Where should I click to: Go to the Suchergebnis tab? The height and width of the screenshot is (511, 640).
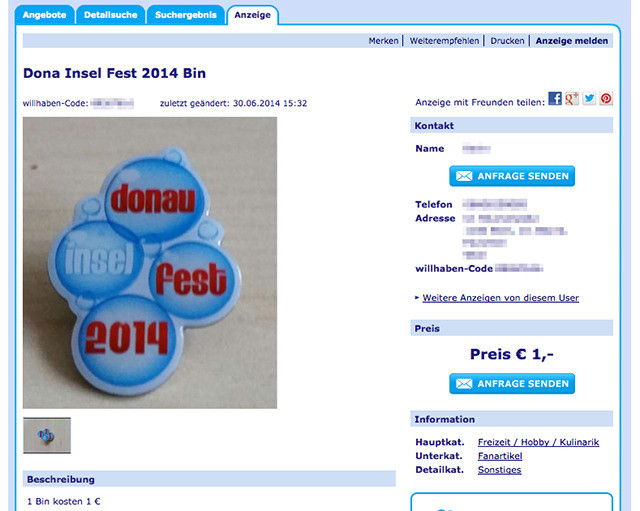186,15
